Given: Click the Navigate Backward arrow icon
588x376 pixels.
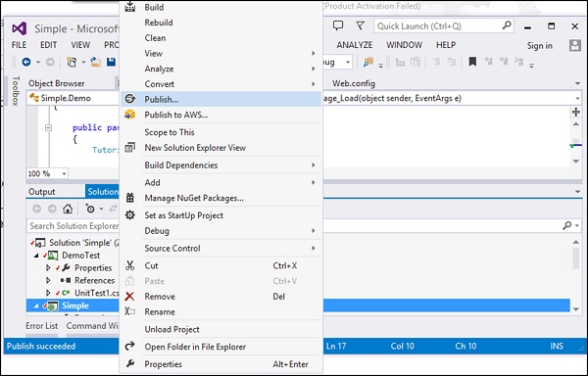Looking at the screenshot, I should tap(26, 62).
